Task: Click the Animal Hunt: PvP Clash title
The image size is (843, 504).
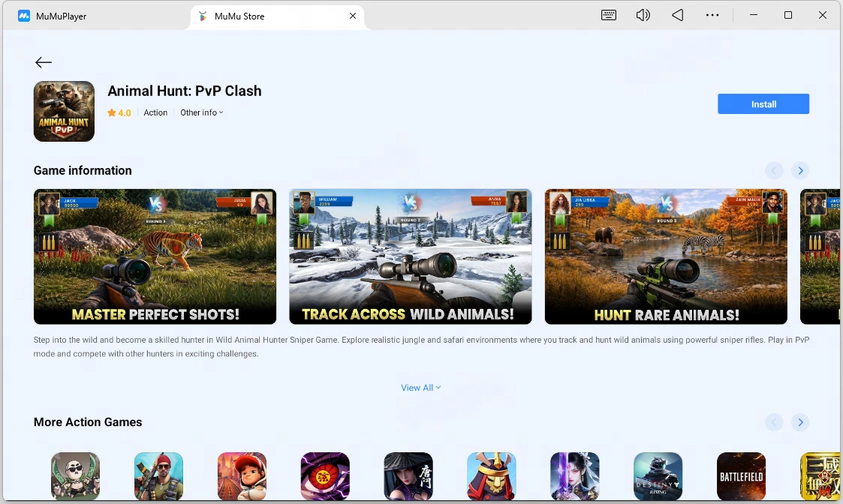Action: point(185,91)
